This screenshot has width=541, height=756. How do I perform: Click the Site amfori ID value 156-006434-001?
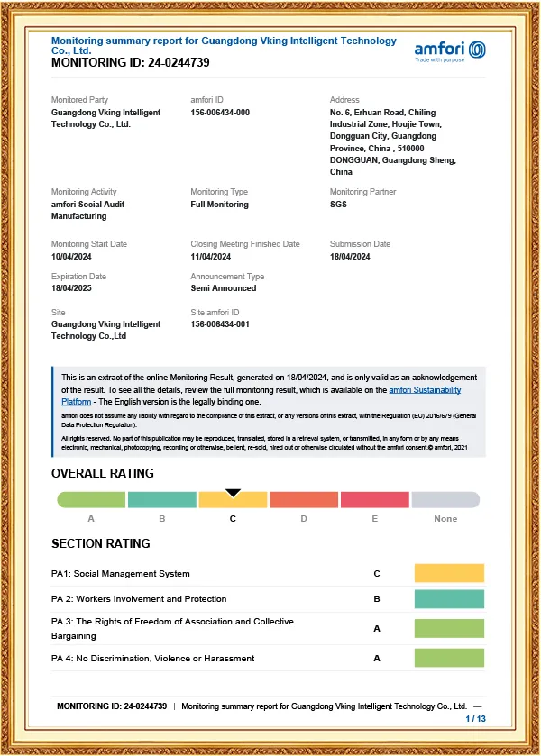coord(220,324)
